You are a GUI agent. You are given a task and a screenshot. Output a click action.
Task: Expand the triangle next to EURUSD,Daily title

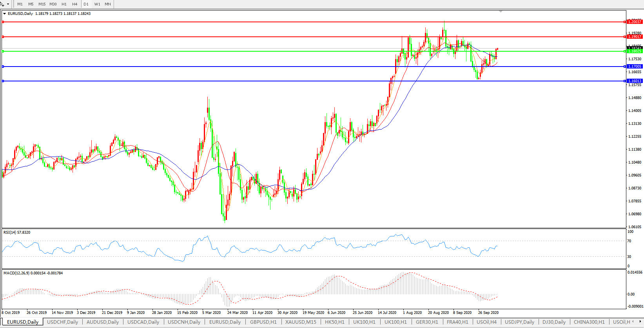(x=5, y=14)
